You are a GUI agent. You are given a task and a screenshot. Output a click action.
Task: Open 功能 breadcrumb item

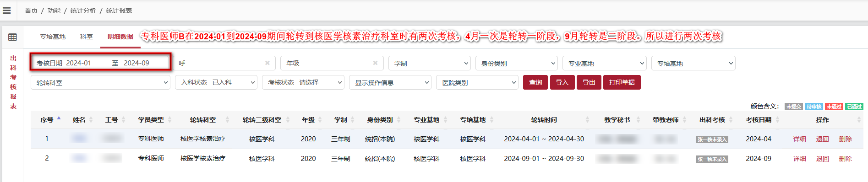pyautogui.click(x=54, y=11)
